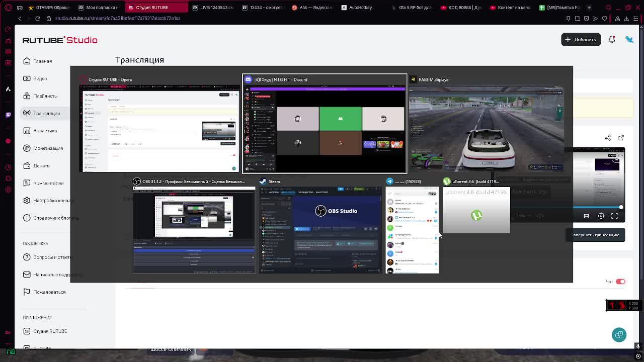Open Студия RUTUBE app link
This screenshot has width=644, height=362.
(x=45, y=331)
